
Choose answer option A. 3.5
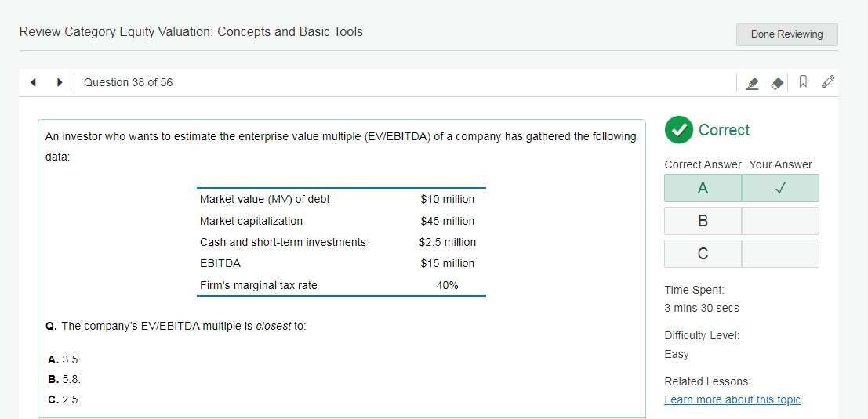[x=64, y=359]
